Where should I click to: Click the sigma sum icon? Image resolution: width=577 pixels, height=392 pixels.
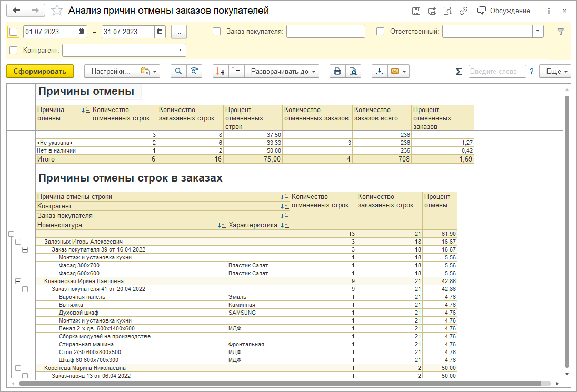click(459, 72)
